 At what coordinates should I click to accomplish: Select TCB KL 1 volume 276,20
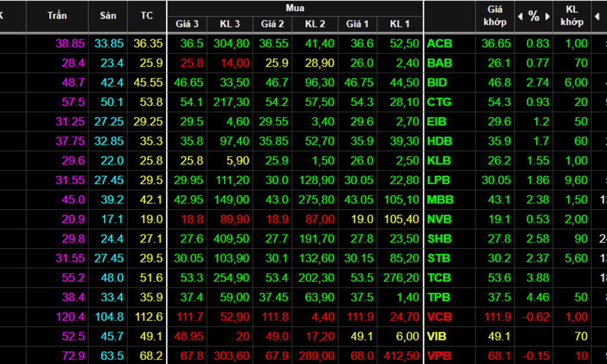click(401, 278)
